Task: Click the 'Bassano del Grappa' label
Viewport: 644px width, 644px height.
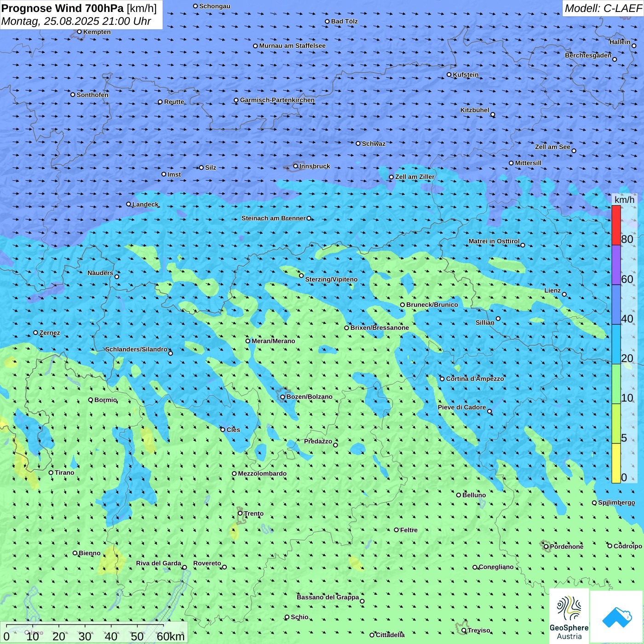Action: (328, 597)
